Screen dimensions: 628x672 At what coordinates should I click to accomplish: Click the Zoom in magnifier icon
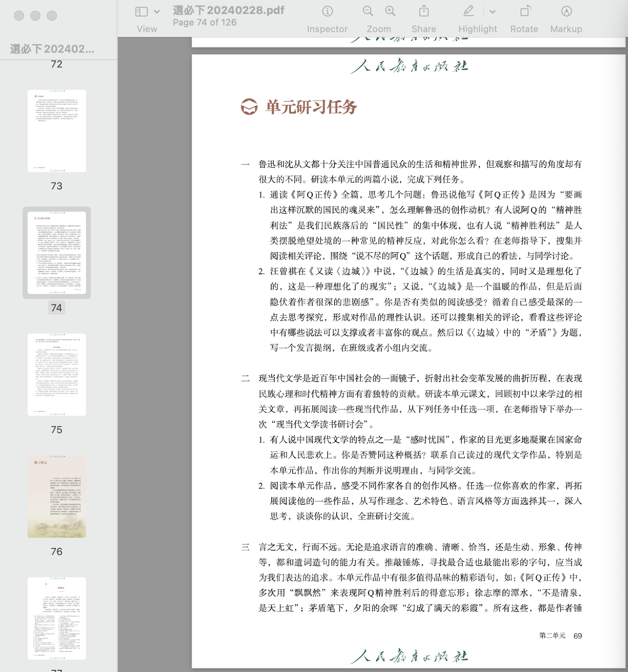coord(390,11)
